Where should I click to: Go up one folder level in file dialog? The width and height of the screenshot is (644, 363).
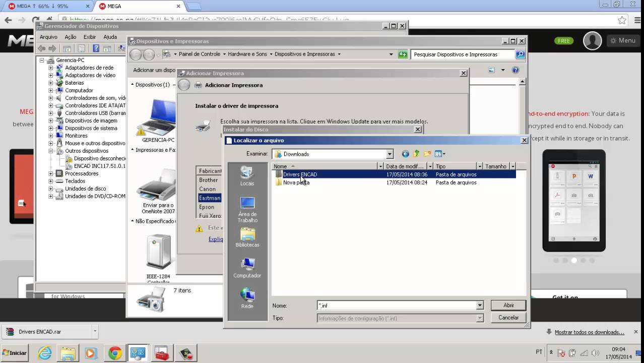pyautogui.click(x=416, y=154)
